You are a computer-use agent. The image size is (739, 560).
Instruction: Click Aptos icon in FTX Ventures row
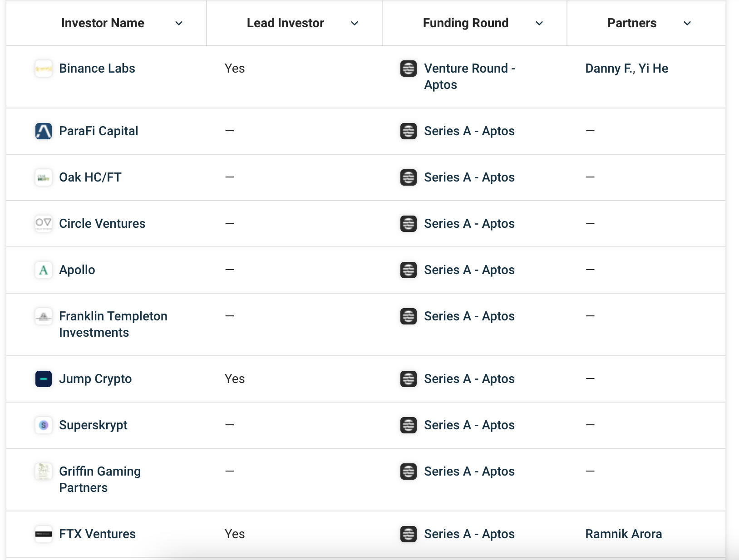tap(409, 534)
